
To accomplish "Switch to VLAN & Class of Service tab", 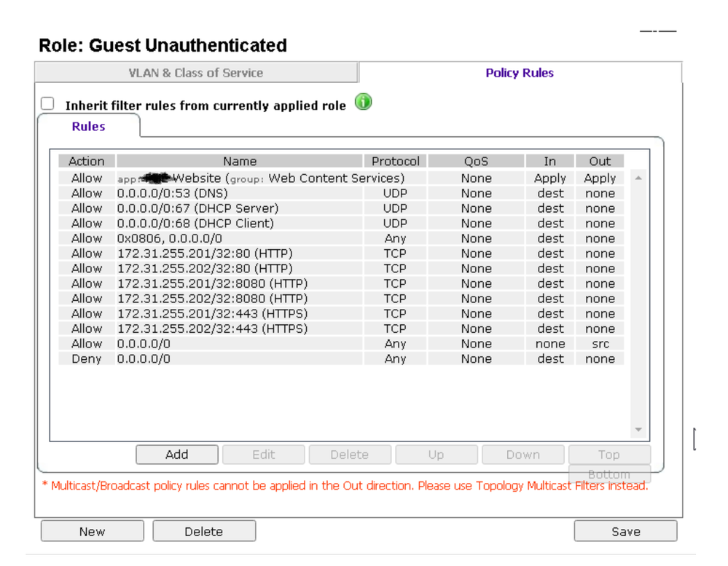I will [195, 73].
